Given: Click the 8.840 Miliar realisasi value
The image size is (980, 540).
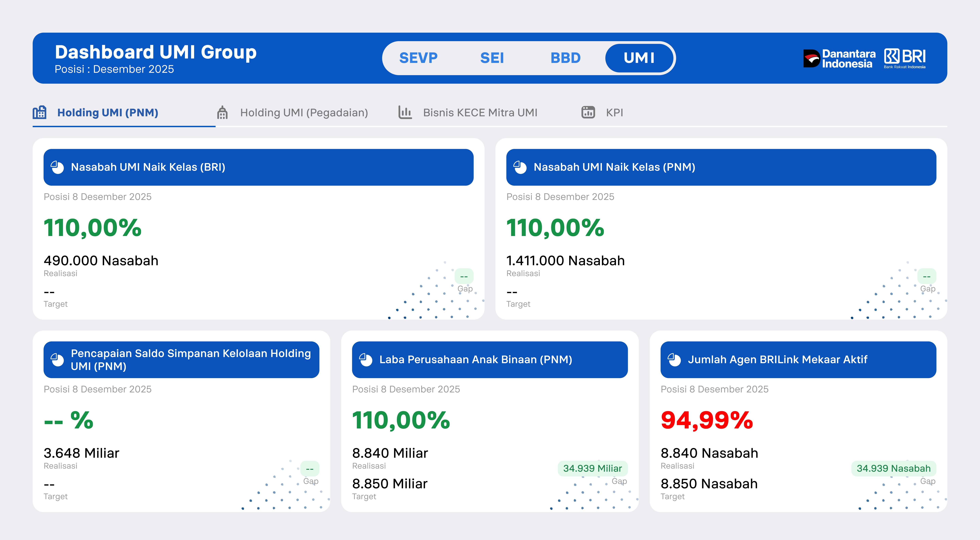Looking at the screenshot, I should tap(390, 453).
